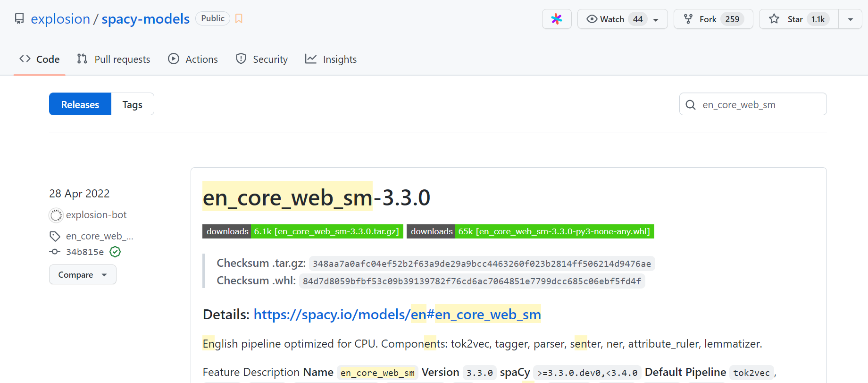Viewport: 868px width, 383px height.
Task: View the Insights tab
Action: (331, 60)
